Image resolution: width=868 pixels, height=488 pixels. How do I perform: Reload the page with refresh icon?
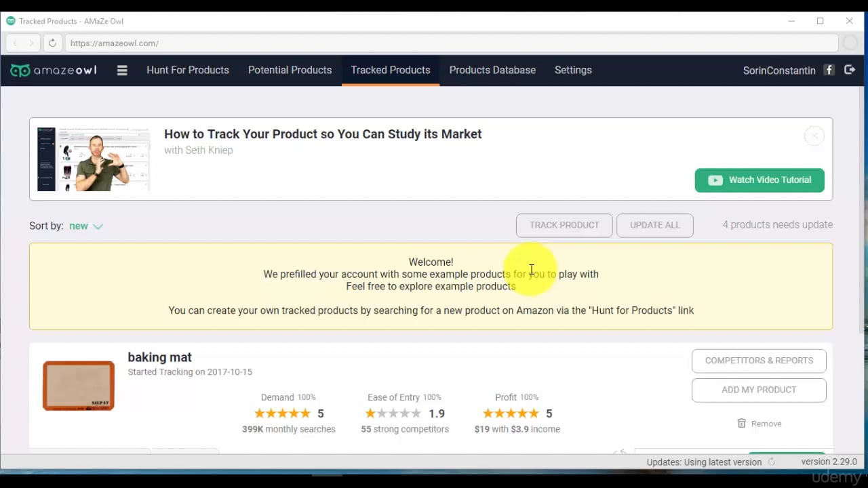coord(52,43)
